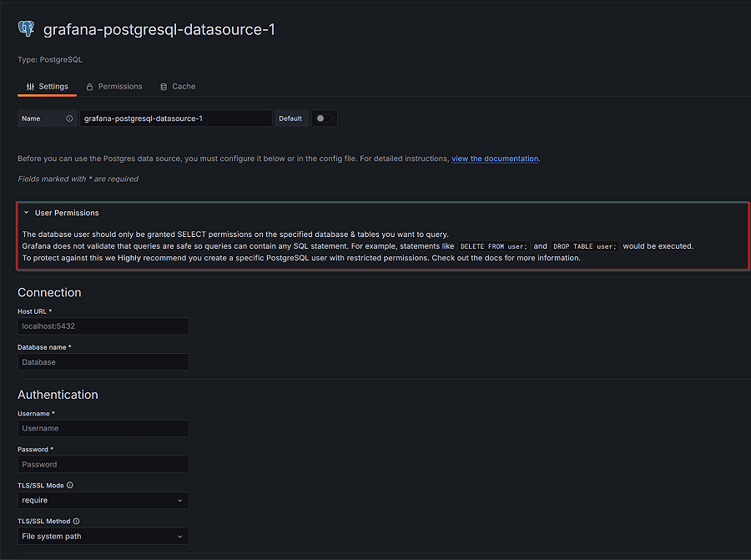Open the view the documentation link
Image resolution: width=751 pixels, height=560 pixels.
pos(494,158)
